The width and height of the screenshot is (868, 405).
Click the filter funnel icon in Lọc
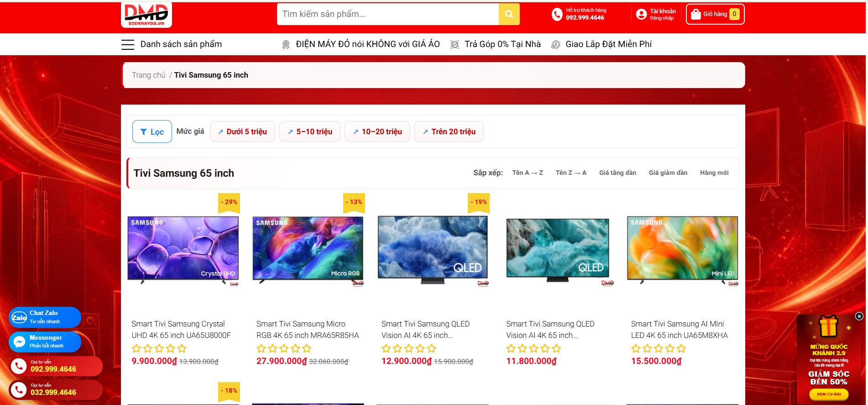(x=143, y=132)
